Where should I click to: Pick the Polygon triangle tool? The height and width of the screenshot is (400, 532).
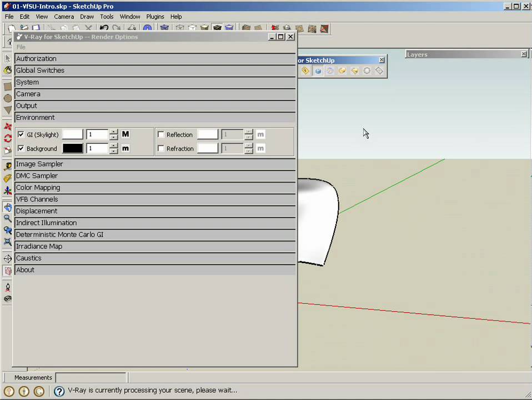[x=7, y=110]
